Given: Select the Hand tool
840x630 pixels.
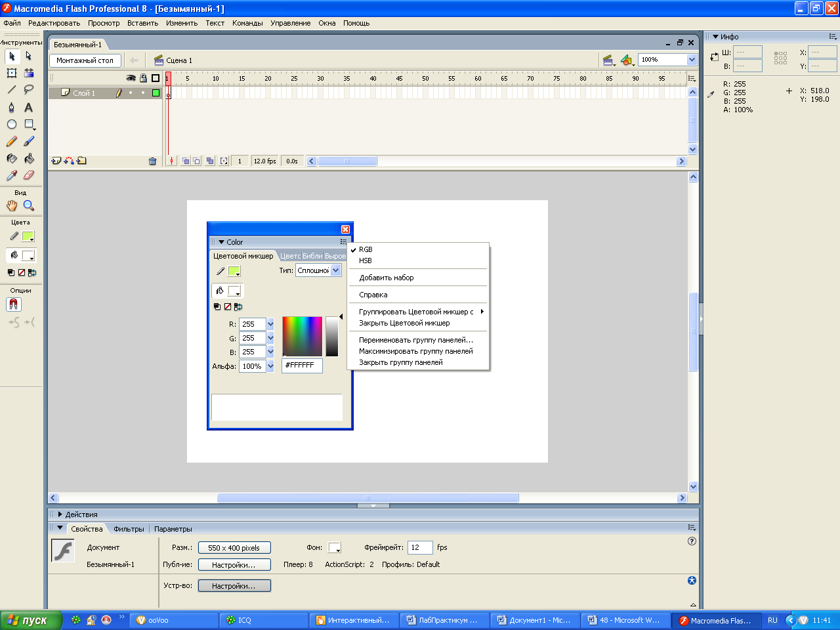Looking at the screenshot, I should (12, 205).
